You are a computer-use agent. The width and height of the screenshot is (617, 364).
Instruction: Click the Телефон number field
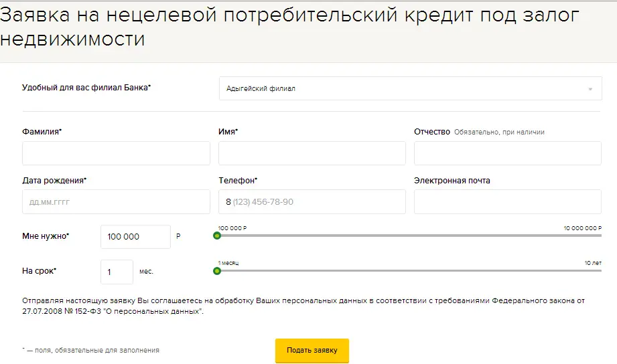pyautogui.click(x=312, y=202)
